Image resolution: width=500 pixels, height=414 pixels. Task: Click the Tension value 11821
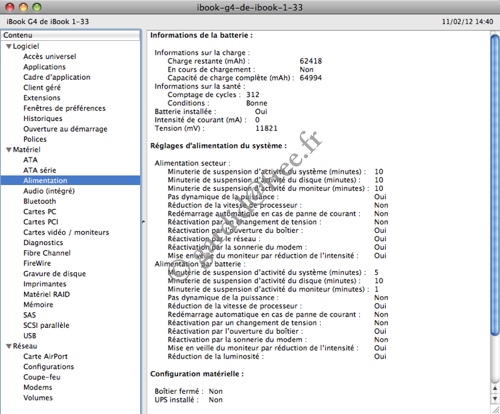click(266, 128)
